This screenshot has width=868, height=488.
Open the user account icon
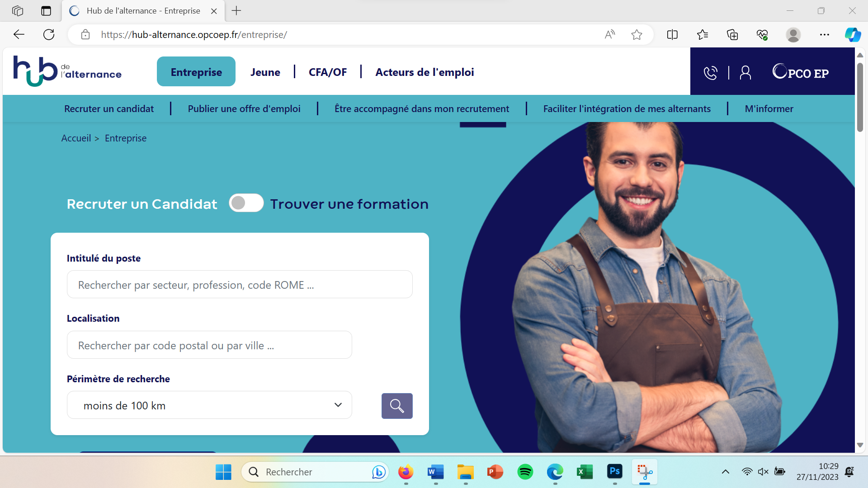pos(745,73)
